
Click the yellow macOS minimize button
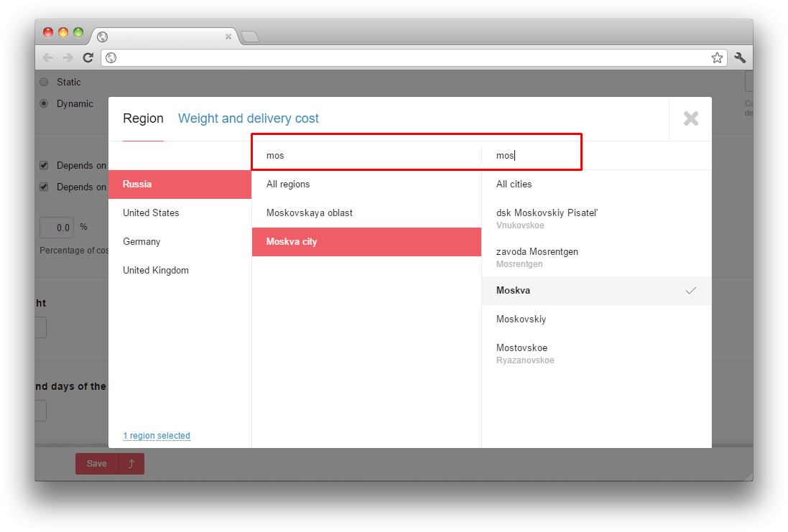(63, 32)
